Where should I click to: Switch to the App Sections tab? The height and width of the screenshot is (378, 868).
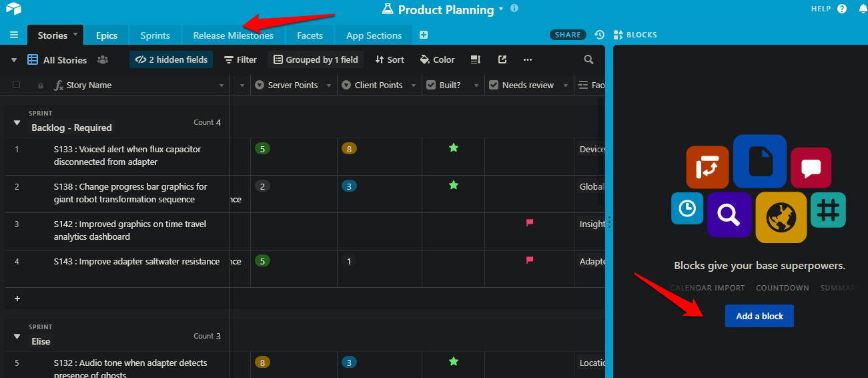point(374,35)
